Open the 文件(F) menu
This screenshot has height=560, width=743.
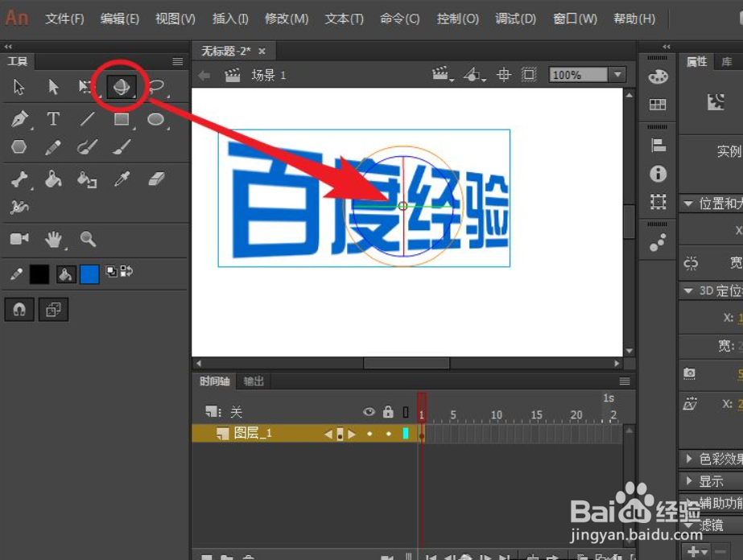64,19
